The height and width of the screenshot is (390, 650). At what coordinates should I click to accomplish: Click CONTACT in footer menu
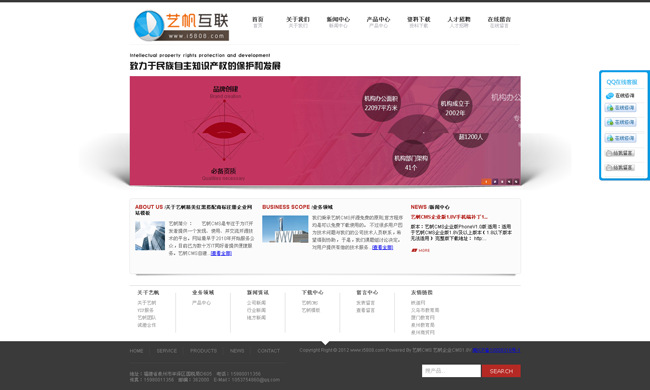[x=269, y=351]
